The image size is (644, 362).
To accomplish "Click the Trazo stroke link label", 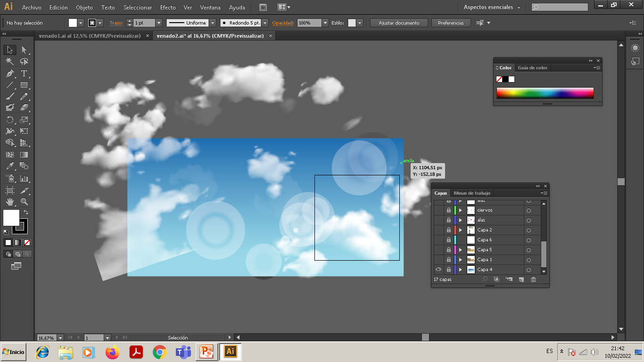I will tap(116, 23).
